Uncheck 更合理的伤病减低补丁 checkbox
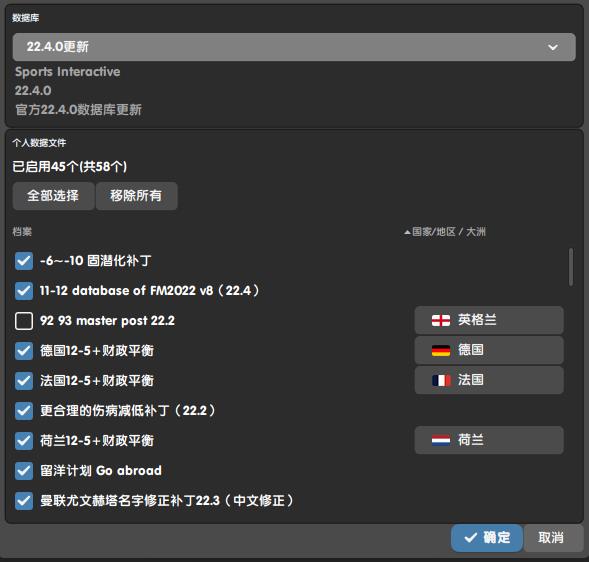Image resolution: width=589 pixels, height=562 pixels. point(24,411)
